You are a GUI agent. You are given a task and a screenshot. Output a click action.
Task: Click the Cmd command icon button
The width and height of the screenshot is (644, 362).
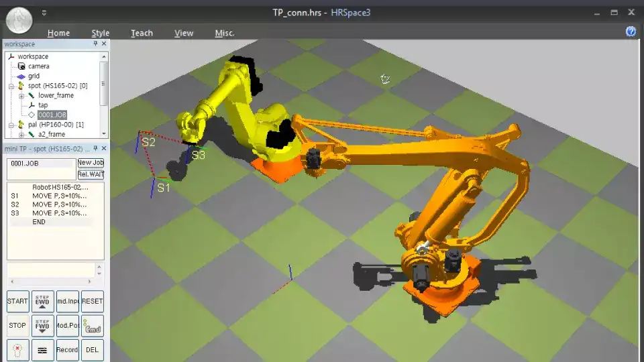[93, 326]
